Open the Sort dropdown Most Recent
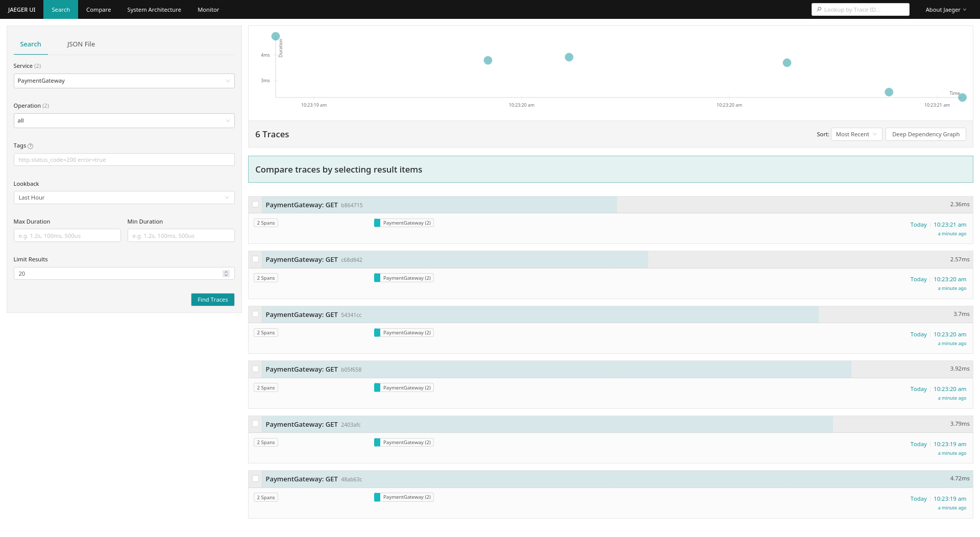Image resolution: width=980 pixels, height=537 pixels. 856,134
